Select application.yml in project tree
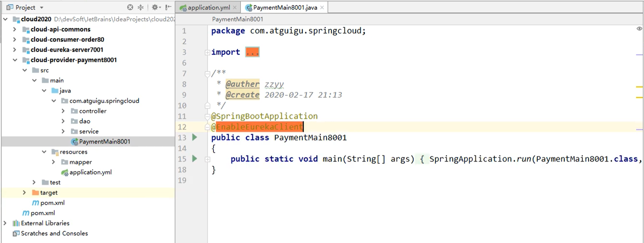This screenshot has width=644, height=243. [90, 172]
